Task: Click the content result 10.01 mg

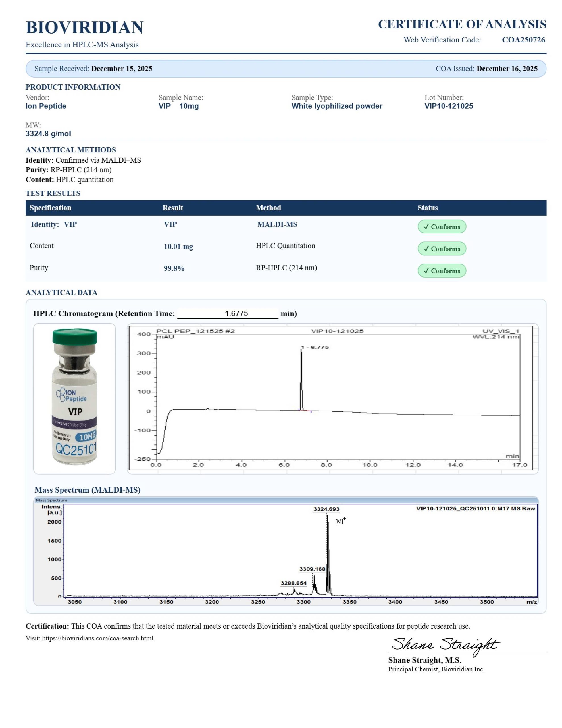Action: tap(178, 246)
